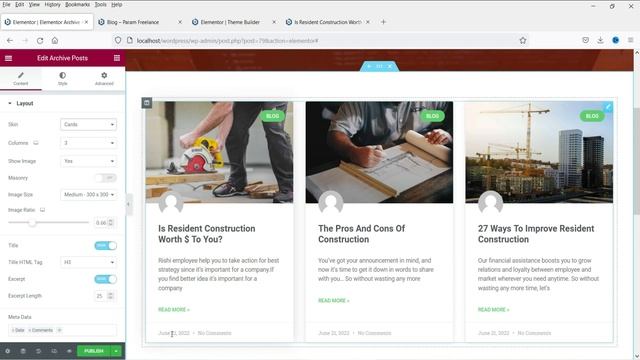
Task: Click the construction cranes post thumbnail
Action: 539,152
